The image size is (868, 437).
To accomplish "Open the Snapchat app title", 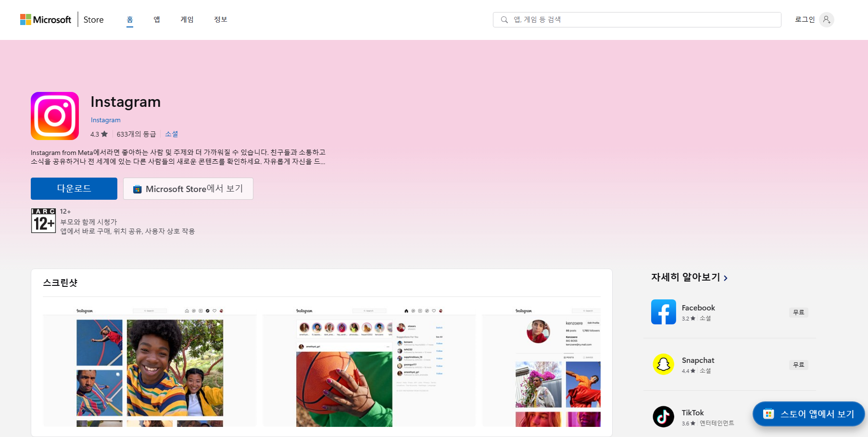I will pyautogui.click(x=698, y=360).
